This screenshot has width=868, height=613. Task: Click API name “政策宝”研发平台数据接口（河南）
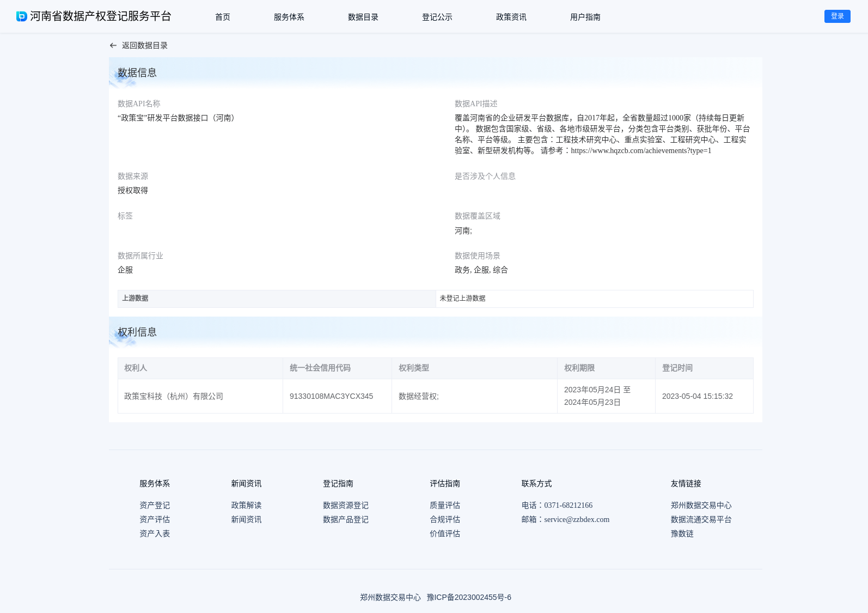(178, 118)
